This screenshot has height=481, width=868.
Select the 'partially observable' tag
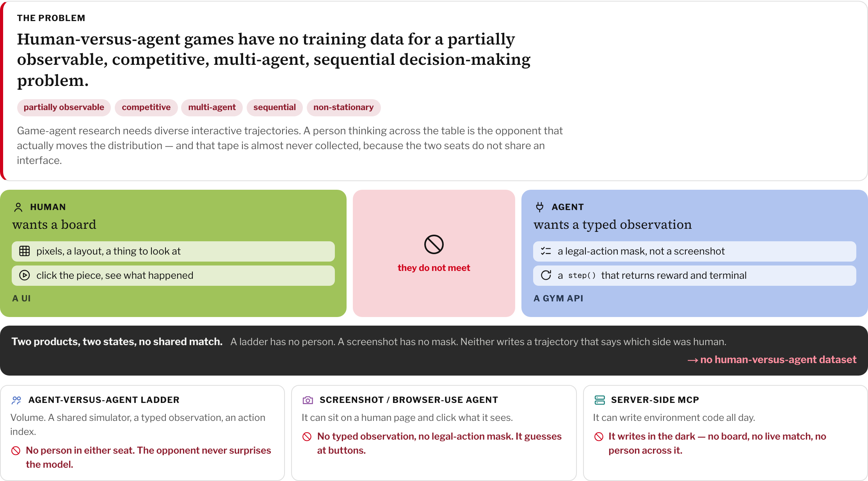point(64,107)
